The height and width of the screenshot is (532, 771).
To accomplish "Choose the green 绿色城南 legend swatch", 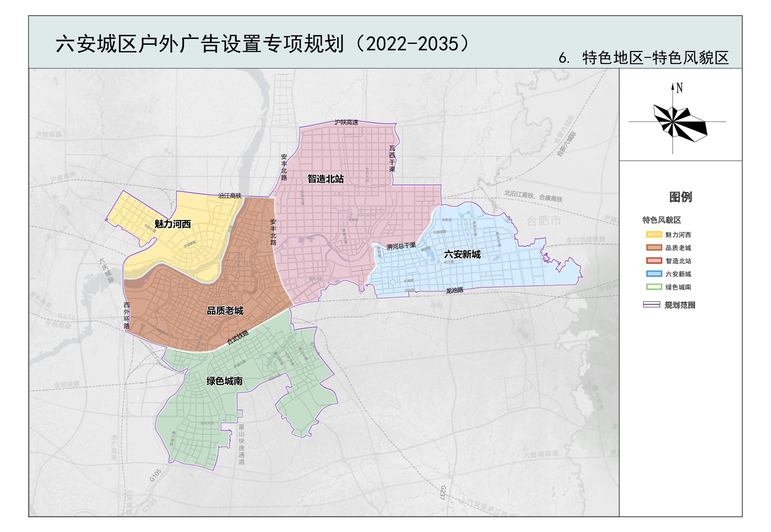I will [653, 287].
